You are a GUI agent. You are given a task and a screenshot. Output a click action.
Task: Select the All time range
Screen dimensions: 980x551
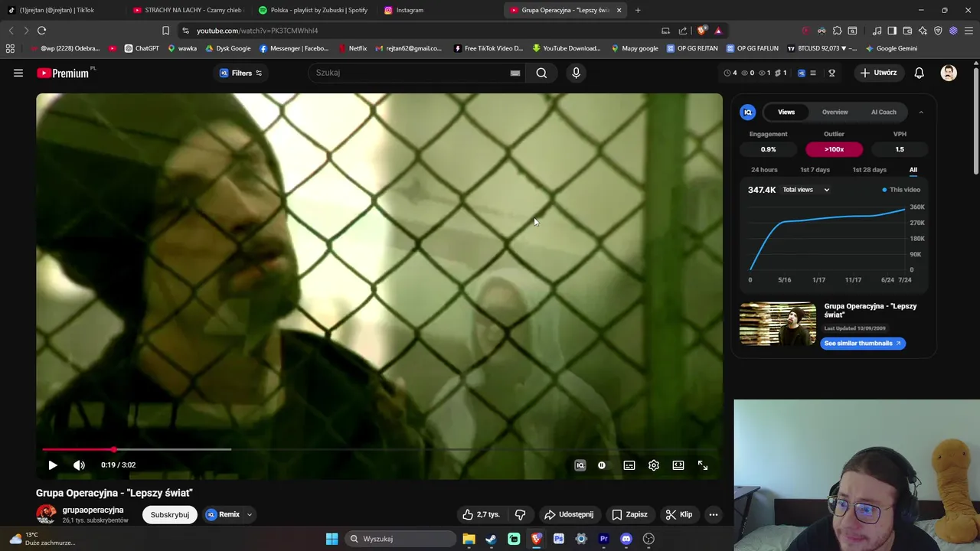click(x=913, y=170)
